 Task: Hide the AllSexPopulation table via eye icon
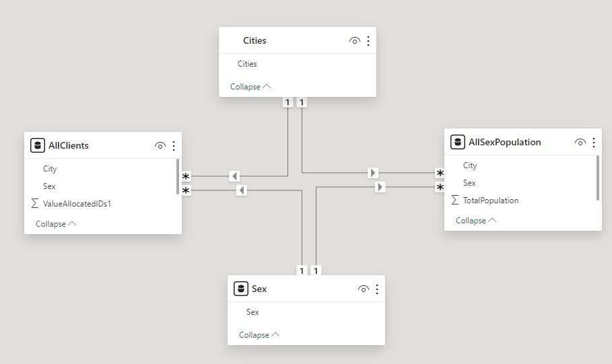pos(580,143)
